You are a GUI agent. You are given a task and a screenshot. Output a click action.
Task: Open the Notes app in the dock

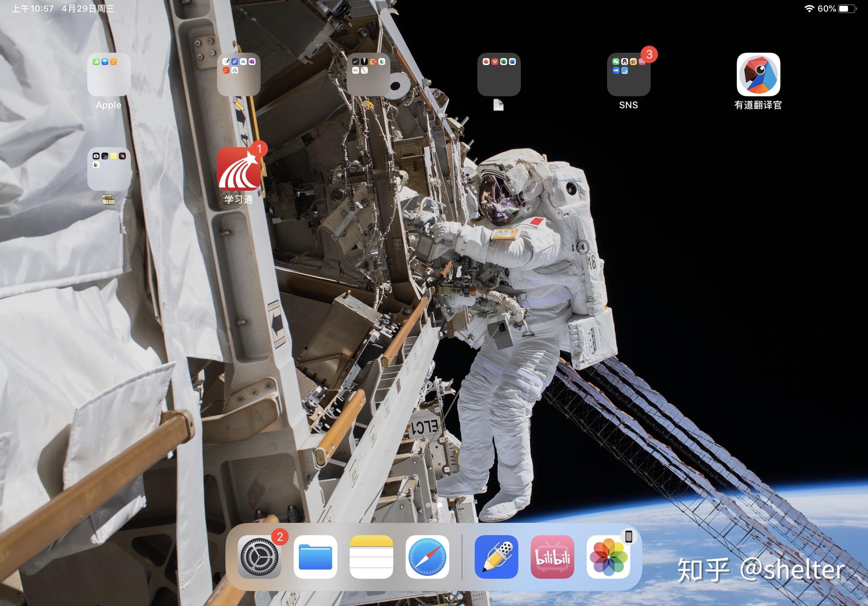[371, 557]
